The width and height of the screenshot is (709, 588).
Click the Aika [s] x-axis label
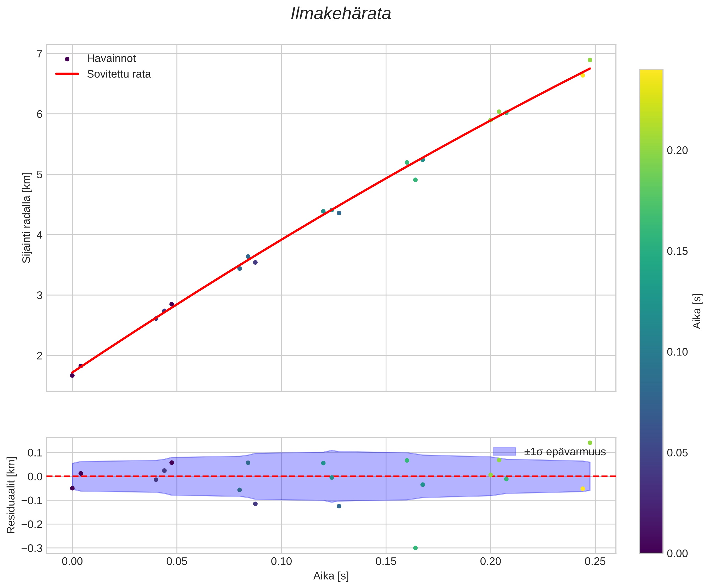[331, 576]
